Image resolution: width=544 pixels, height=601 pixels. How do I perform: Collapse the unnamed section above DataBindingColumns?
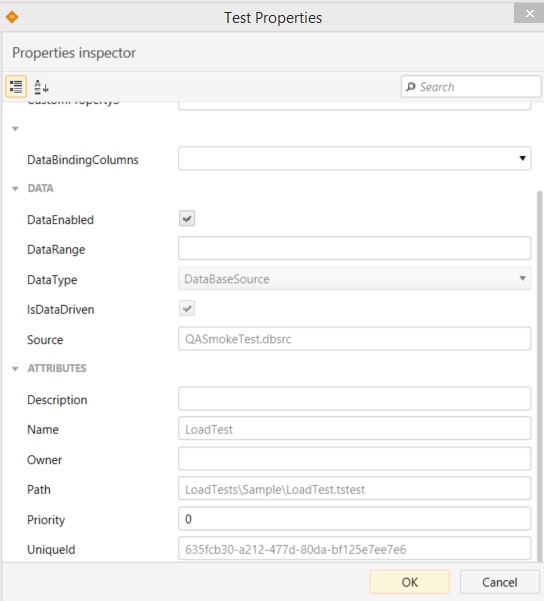[15, 129]
